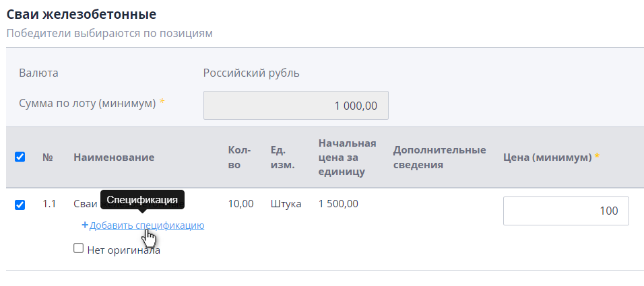644x286 pixels.
Task: Click the Российский рубль currency value
Action: (x=251, y=73)
